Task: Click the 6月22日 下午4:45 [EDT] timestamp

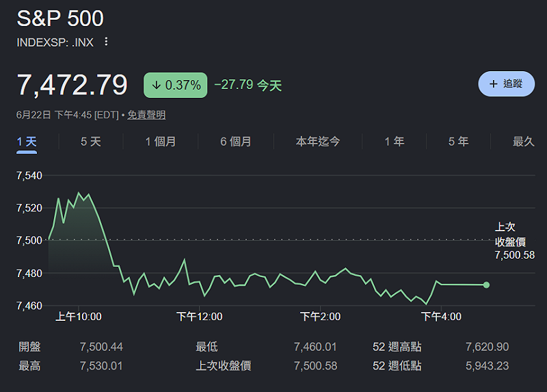Action: 68,115
